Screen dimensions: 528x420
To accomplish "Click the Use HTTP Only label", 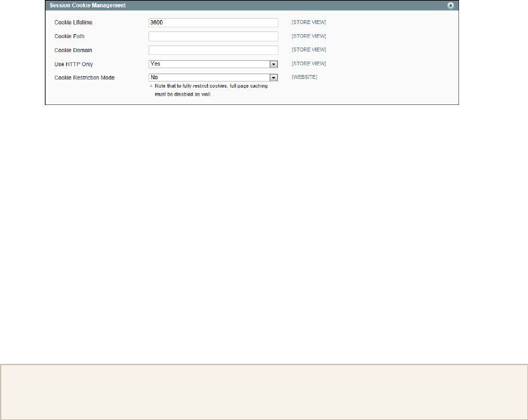I will click(74, 64).
